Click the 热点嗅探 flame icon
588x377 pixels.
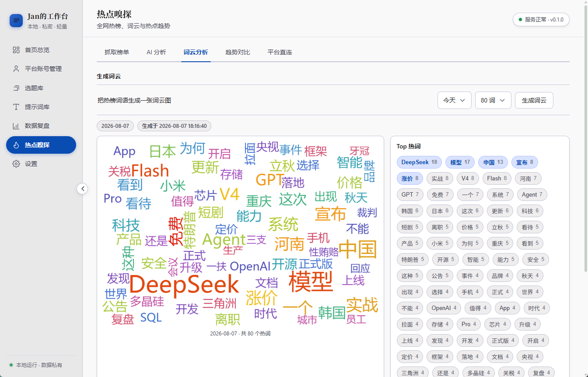(x=16, y=145)
